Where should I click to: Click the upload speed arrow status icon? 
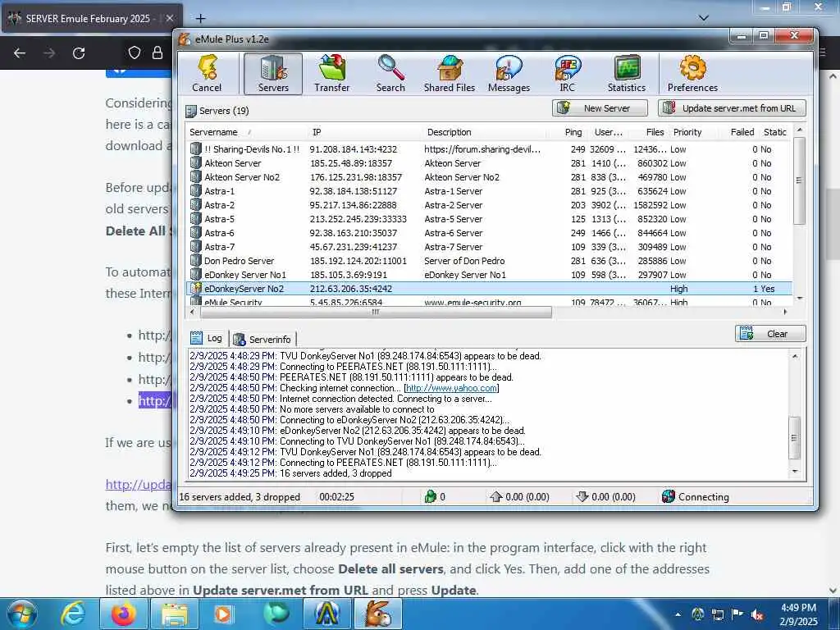[495, 496]
